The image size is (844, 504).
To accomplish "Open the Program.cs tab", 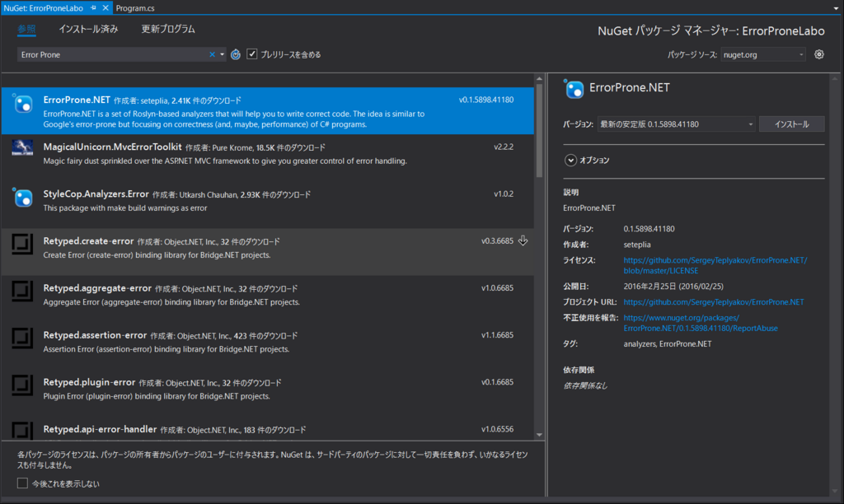I will [x=135, y=8].
